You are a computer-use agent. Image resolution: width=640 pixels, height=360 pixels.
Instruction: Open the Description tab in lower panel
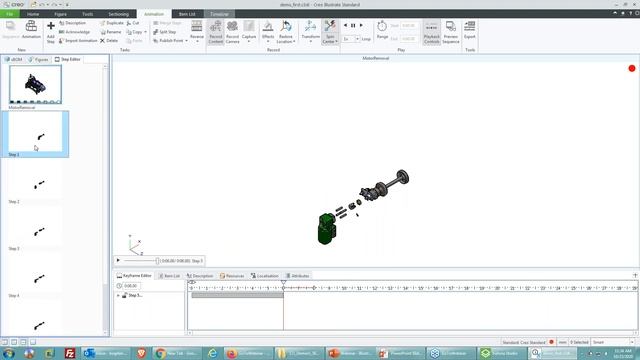coord(200,276)
